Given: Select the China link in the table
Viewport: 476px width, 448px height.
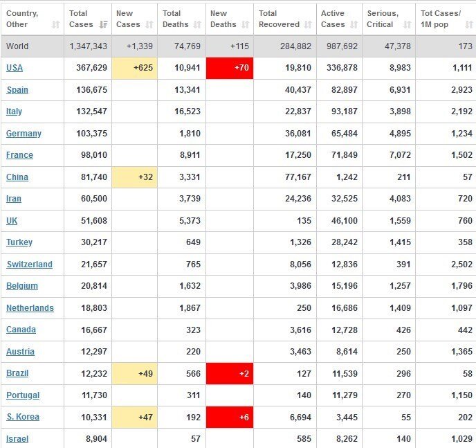Looking at the screenshot, I should tap(17, 177).
